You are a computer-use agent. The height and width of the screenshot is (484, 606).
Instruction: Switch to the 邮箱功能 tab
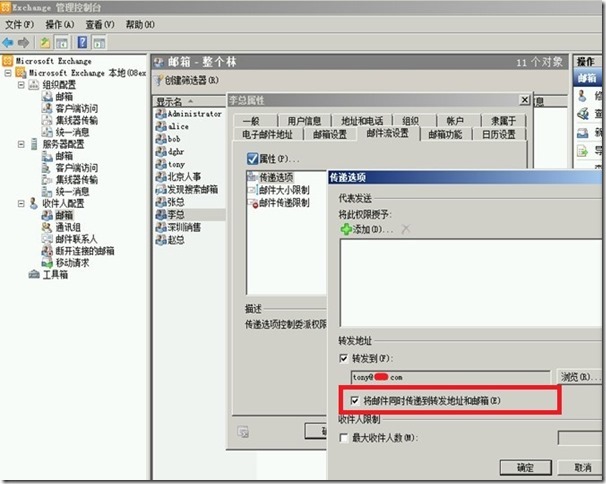pos(445,134)
